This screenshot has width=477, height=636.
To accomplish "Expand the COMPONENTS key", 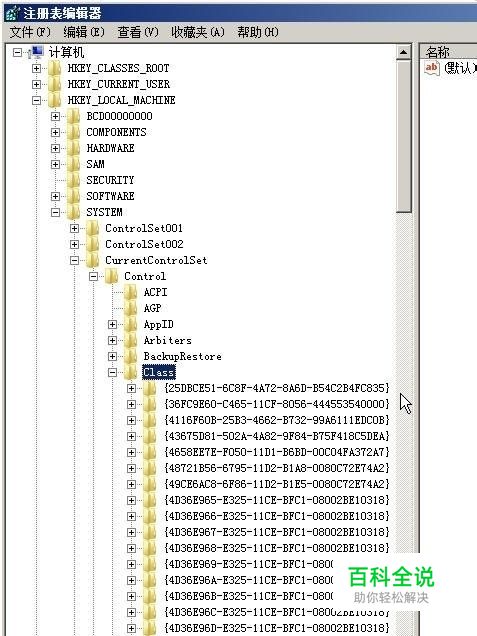I will click(56, 132).
